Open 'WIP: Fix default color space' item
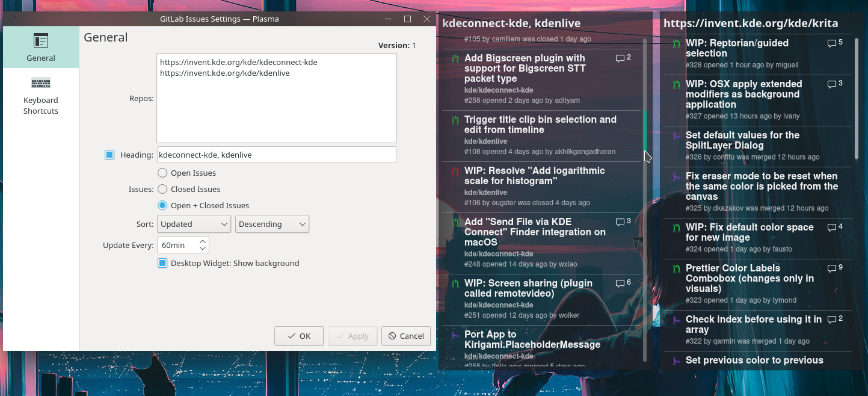 749,232
